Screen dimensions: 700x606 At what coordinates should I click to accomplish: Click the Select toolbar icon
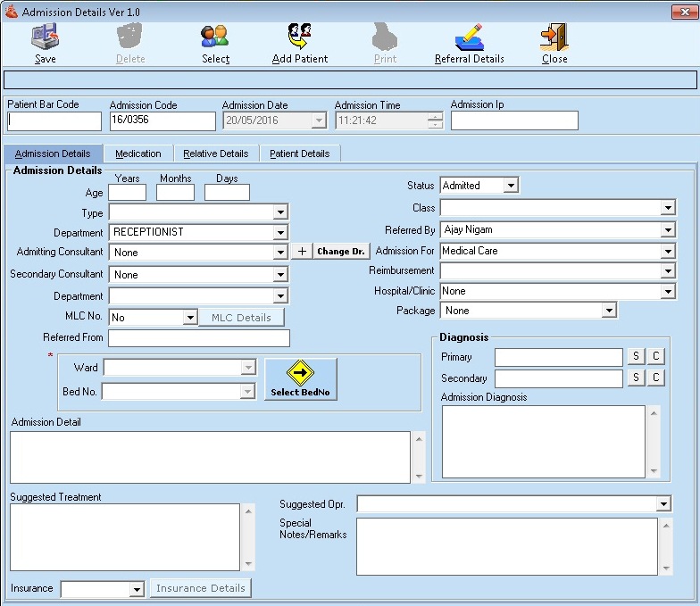[x=215, y=37]
